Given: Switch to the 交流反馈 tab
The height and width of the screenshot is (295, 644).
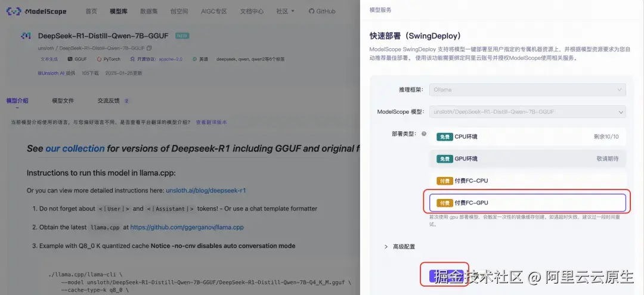Looking at the screenshot, I should [x=109, y=101].
